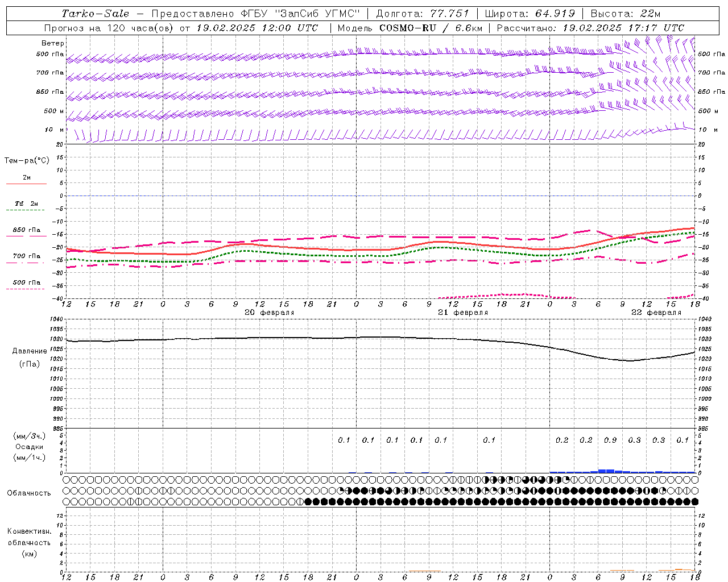
Task: Click the "Ветер" wind panel label
Action: click(53, 43)
